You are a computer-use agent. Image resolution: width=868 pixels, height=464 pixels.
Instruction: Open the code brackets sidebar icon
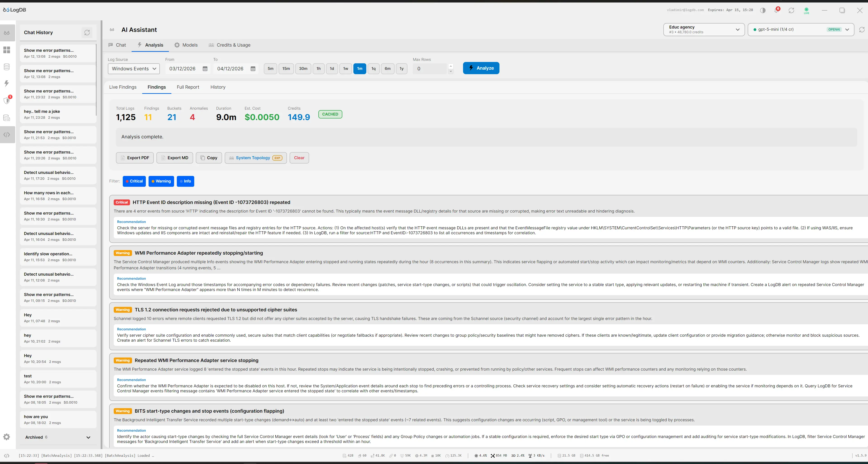(x=7, y=135)
